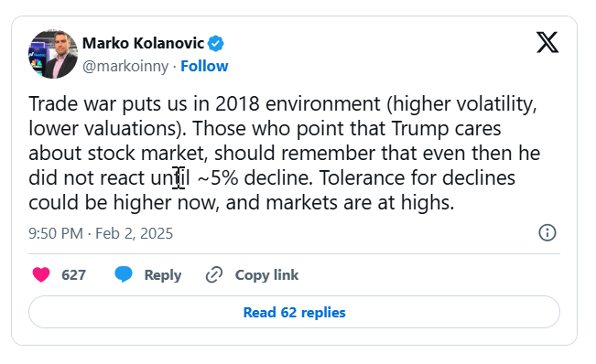Click the blue verified badge beside Marko Kolanovic

(x=215, y=43)
